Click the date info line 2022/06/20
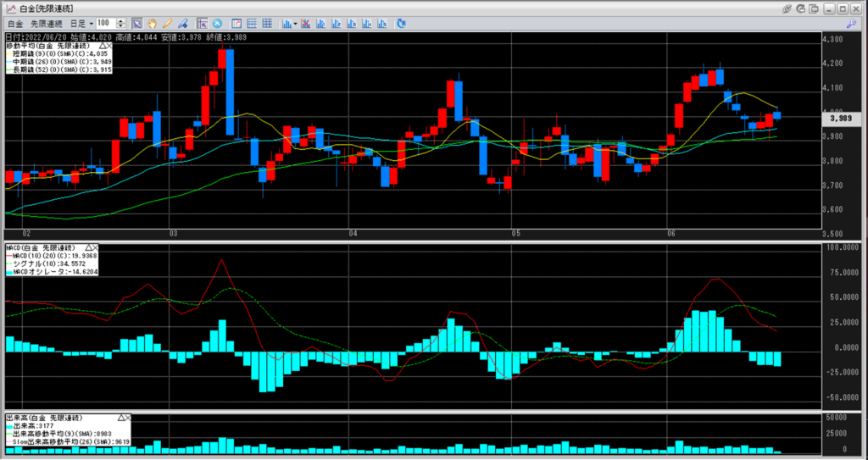 (x=126, y=37)
